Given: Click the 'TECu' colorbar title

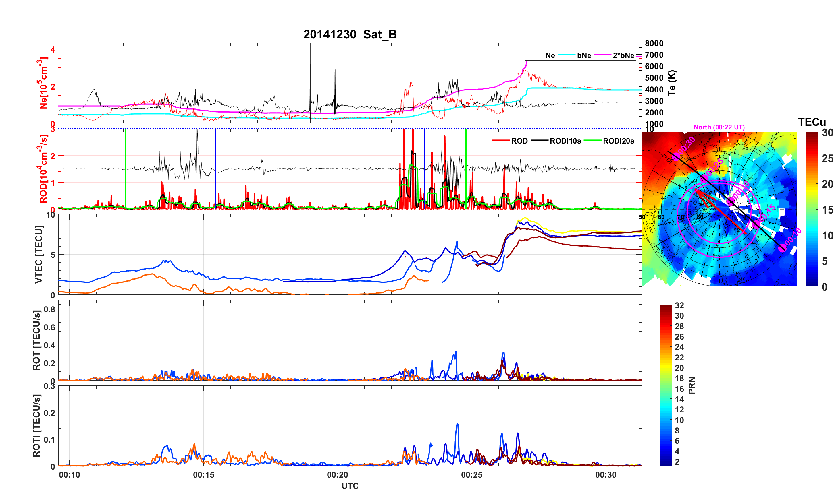Looking at the screenshot, I should click(x=812, y=122).
